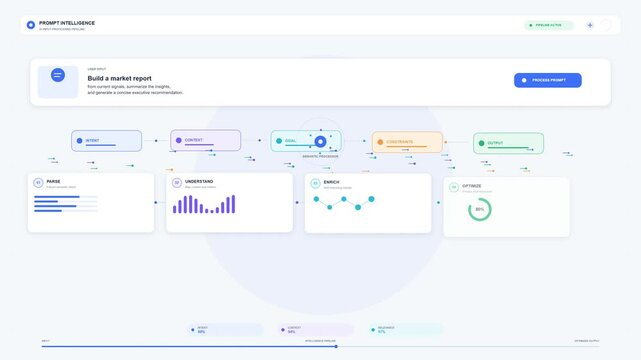The height and width of the screenshot is (360, 641).
Task: Open the circular profile avatar in header
Action: pyautogui.click(x=606, y=25)
